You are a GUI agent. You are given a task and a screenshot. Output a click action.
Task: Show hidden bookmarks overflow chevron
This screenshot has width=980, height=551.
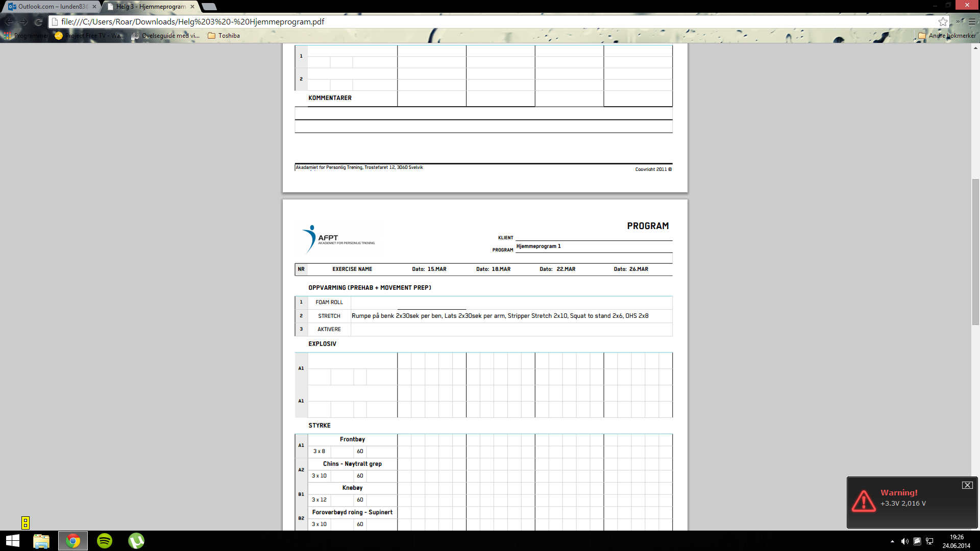coord(959,22)
